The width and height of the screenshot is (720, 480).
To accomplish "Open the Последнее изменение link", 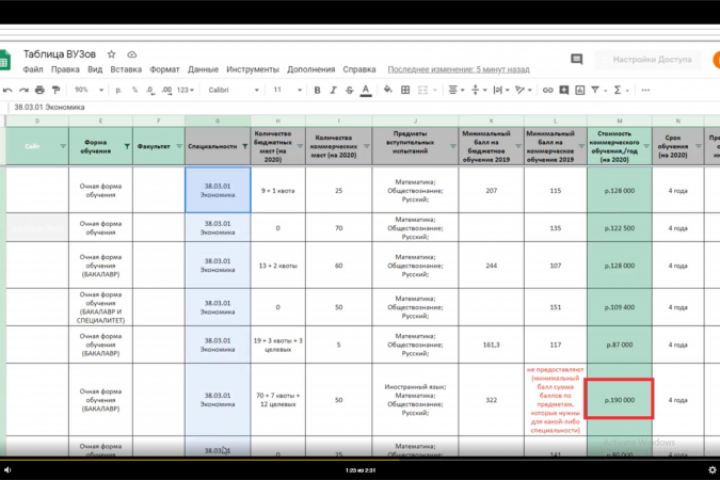I will pyautogui.click(x=458, y=69).
